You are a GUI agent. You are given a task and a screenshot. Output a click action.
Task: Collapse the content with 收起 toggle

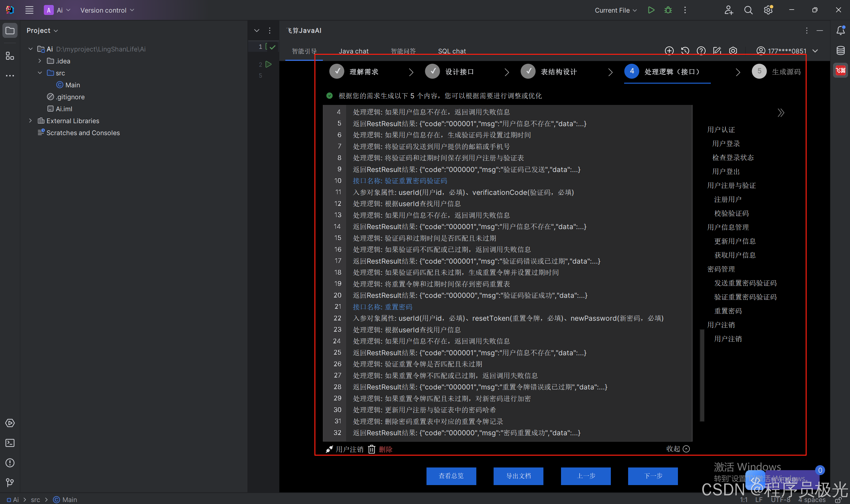click(x=678, y=449)
